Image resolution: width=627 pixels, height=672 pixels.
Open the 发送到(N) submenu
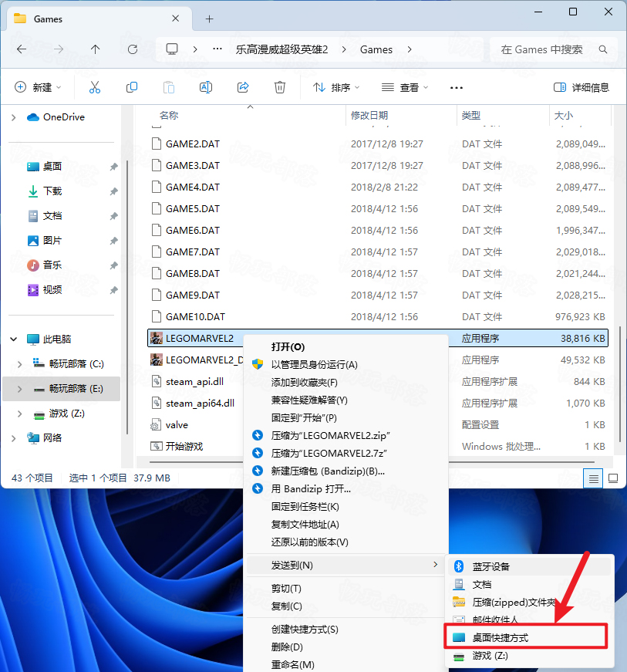(346, 566)
